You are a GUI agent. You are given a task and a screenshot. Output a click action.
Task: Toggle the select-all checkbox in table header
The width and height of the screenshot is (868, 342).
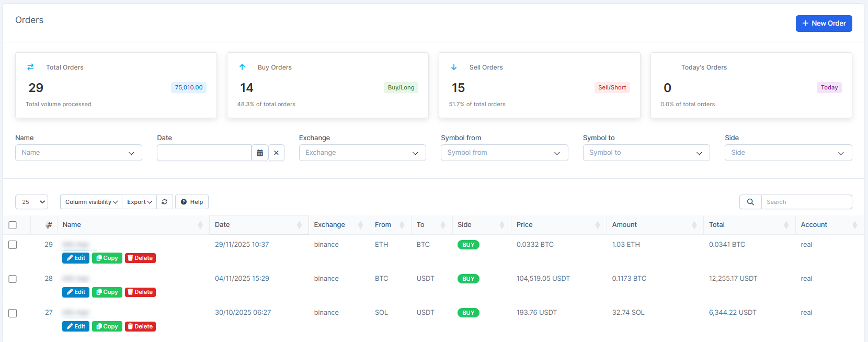13,225
